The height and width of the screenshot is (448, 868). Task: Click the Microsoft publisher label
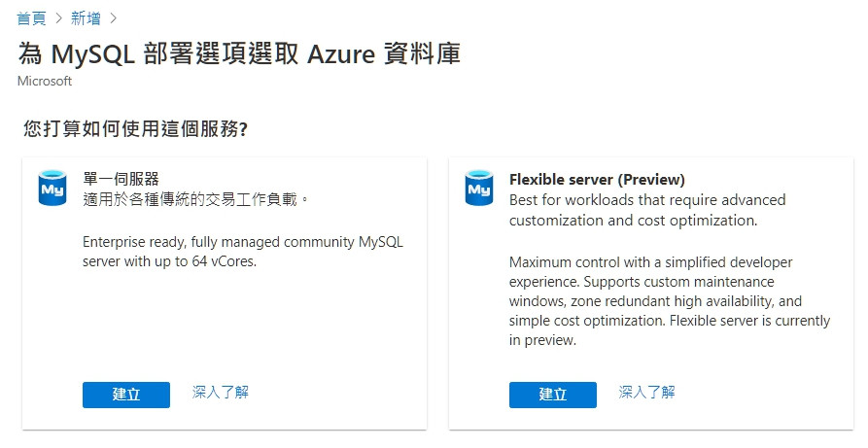(x=45, y=82)
